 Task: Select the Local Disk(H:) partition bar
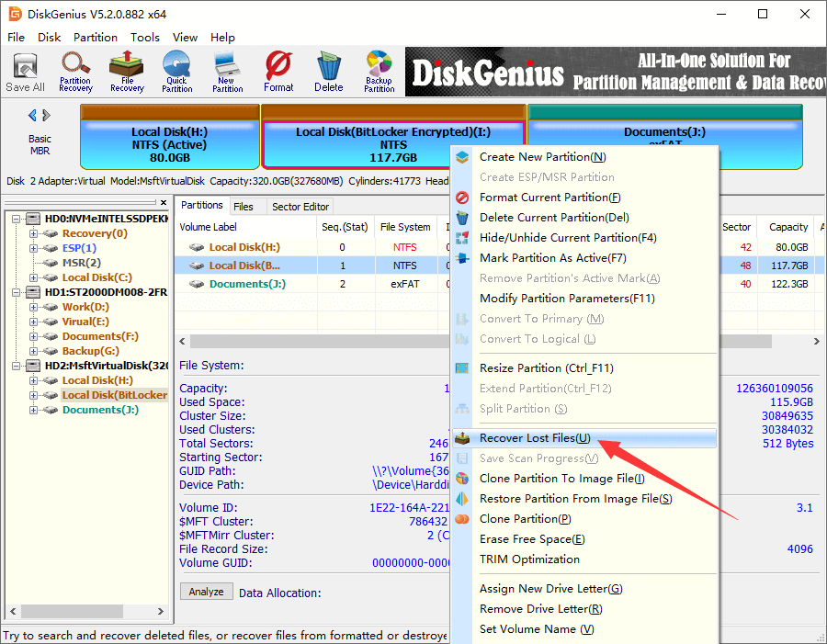tap(170, 138)
